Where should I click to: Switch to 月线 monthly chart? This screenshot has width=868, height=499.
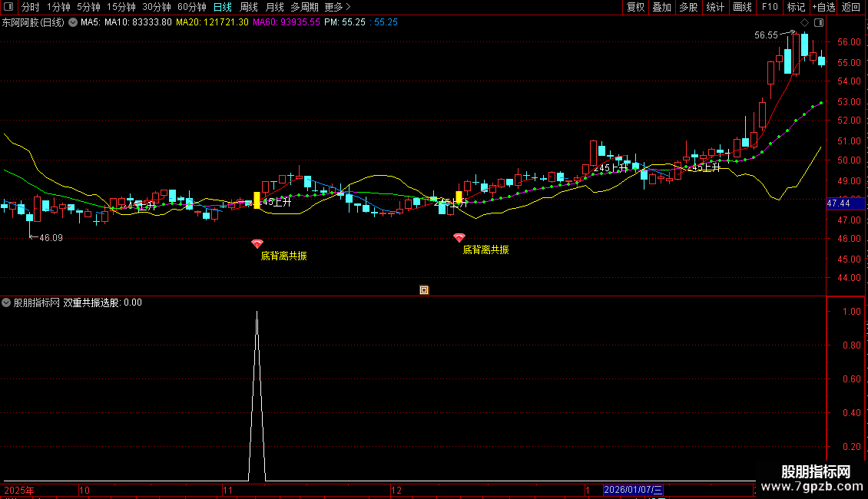[274, 7]
